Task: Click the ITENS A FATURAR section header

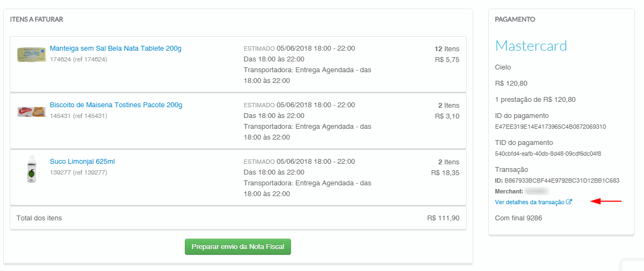Action: click(x=37, y=19)
